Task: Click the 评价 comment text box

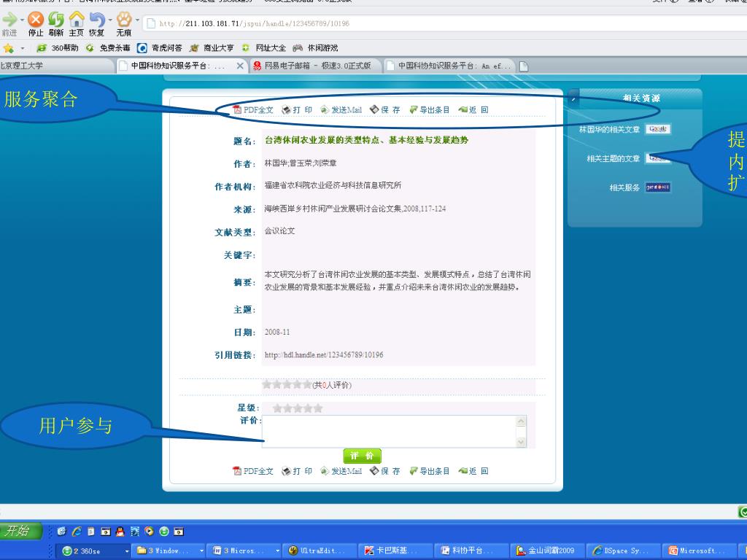Action: [x=395, y=432]
